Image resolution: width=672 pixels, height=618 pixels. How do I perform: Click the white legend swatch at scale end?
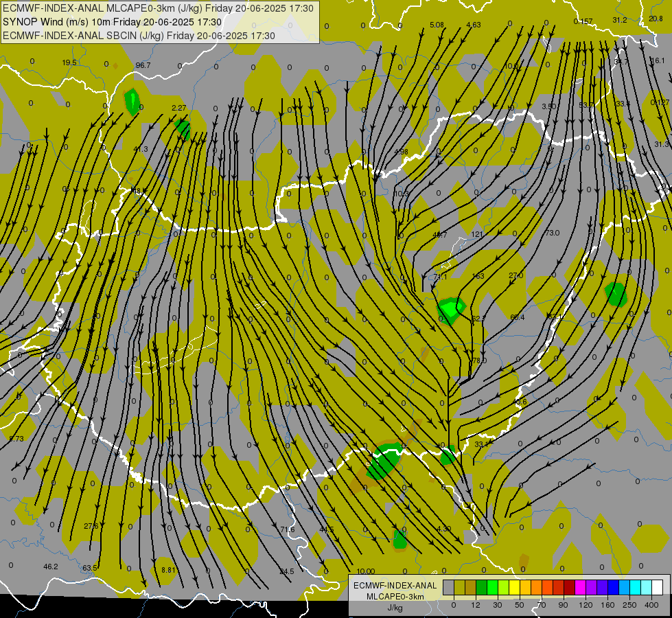(658, 587)
